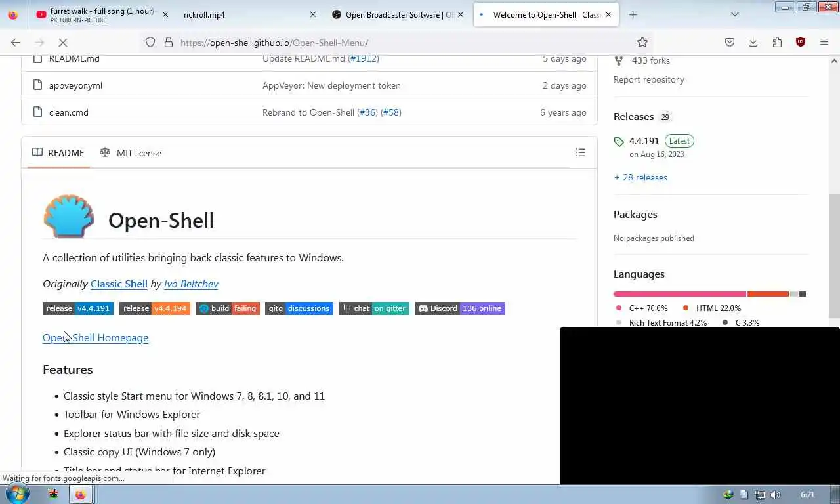840x504 pixels.
Task: Save page to Pocket
Action: (x=730, y=42)
